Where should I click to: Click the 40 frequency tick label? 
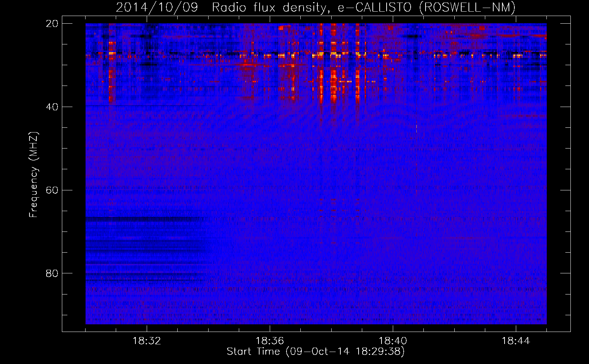coord(52,107)
